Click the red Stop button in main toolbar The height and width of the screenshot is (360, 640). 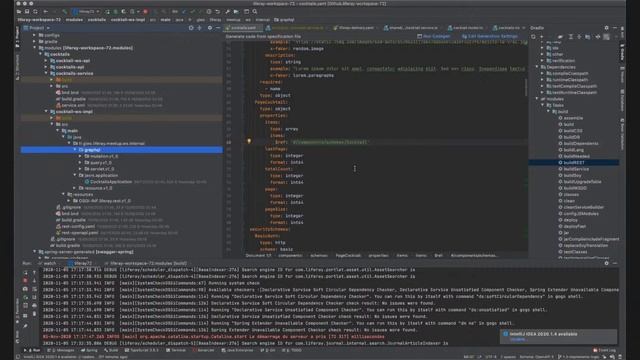(145, 11)
